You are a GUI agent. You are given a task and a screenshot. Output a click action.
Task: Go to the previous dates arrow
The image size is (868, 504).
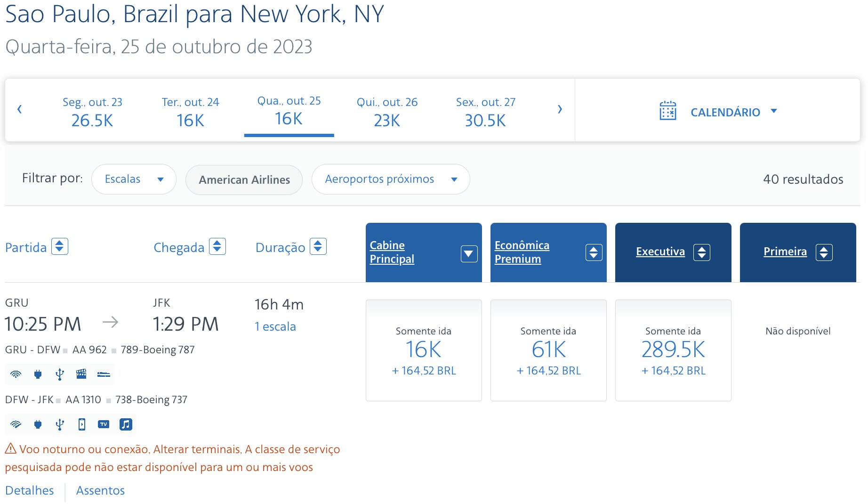click(x=19, y=109)
